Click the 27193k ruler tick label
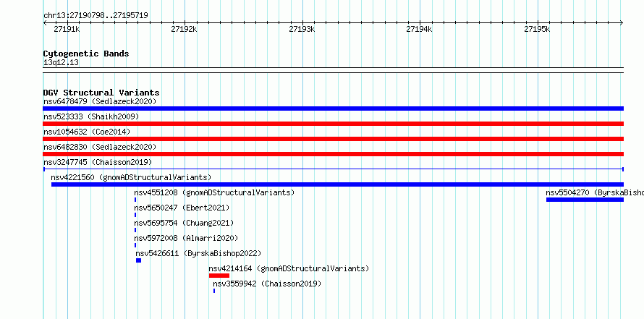 click(302, 29)
